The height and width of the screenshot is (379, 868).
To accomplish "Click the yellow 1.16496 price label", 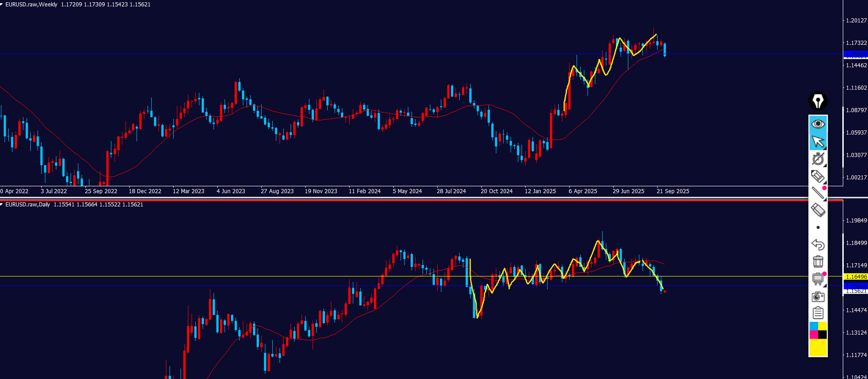I will [x=856, y=277].
